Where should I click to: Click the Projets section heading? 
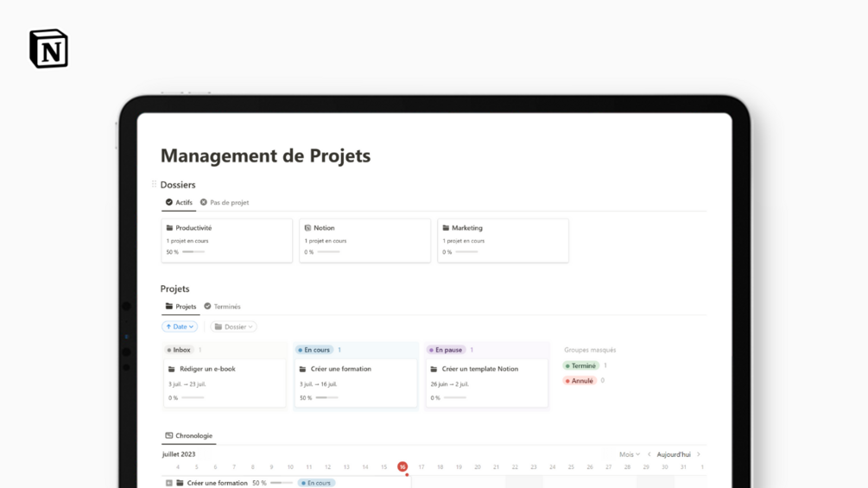(175, 288)
